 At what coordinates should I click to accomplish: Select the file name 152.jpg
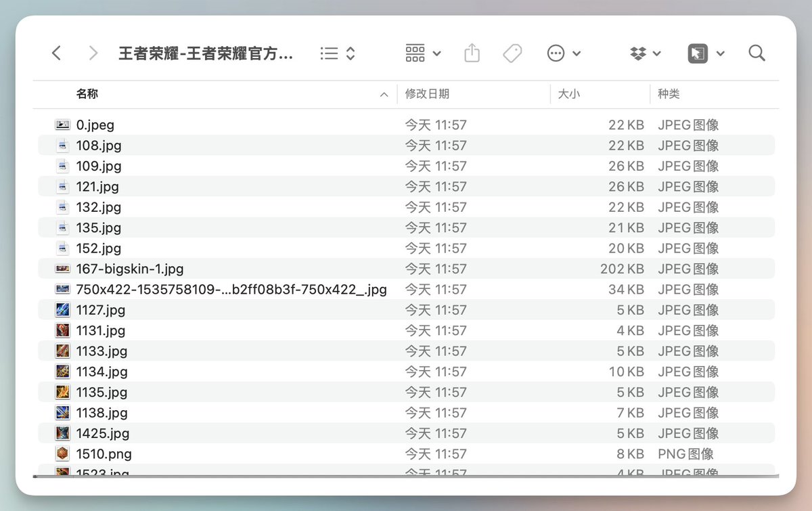(x=99, y=248)
